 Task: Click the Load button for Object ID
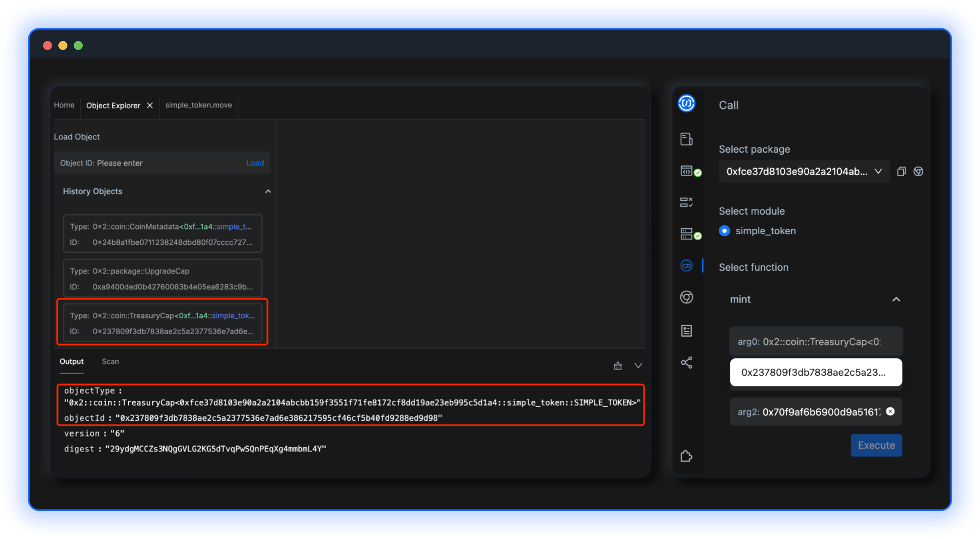coord(255,163)
